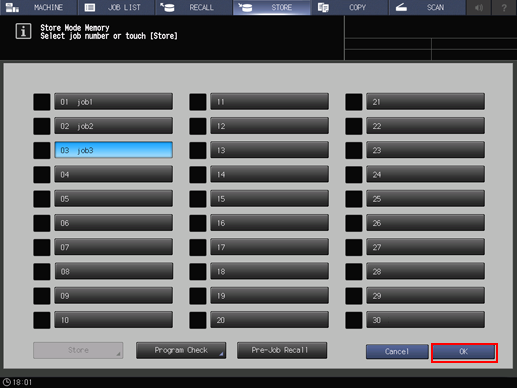This screenshot has width=517, height=388.
Task: Pick job slot 16
Action: [x=270, y=223]
